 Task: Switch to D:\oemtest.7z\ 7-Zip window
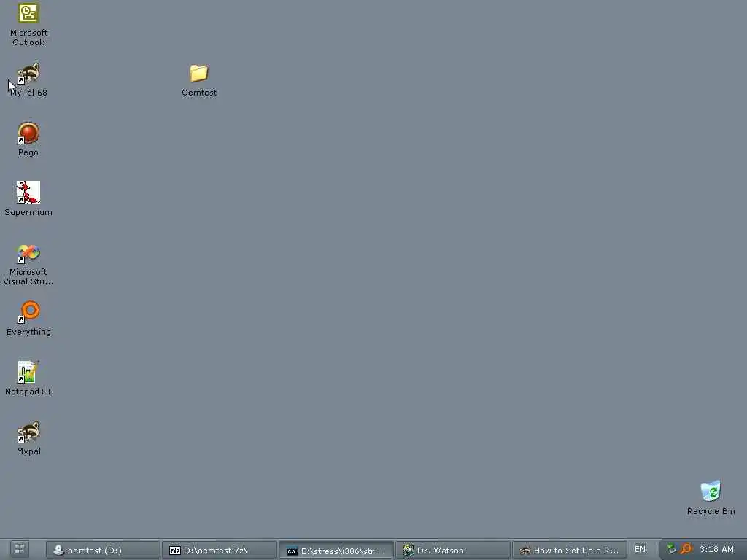pos(219,550)
